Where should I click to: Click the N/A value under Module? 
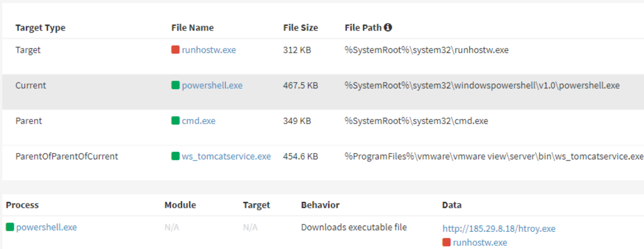pos(172,228)
